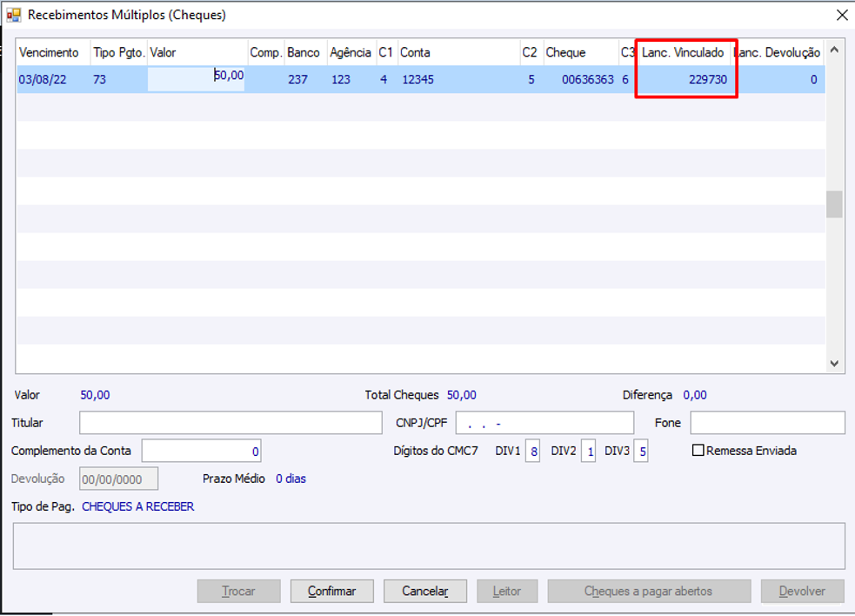Click the grid scrollbar up arrow
The width and height of the screenshot is (855, 616).
coord(834,50)
